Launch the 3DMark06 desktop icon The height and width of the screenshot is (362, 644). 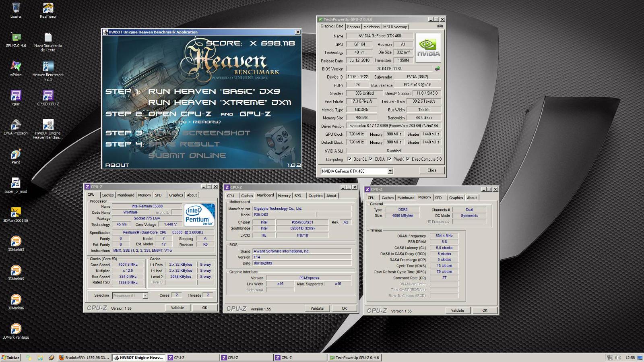pyautogui.click(x=16, y=302)
